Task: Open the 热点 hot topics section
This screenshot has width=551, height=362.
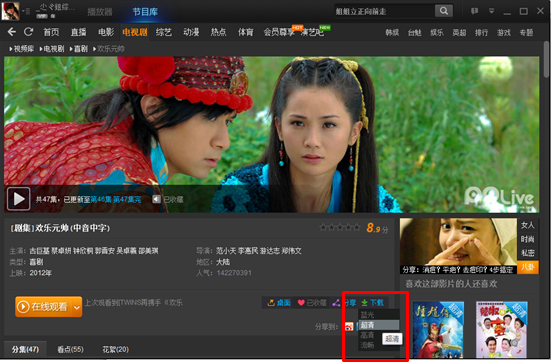Action: pos(218,32)
